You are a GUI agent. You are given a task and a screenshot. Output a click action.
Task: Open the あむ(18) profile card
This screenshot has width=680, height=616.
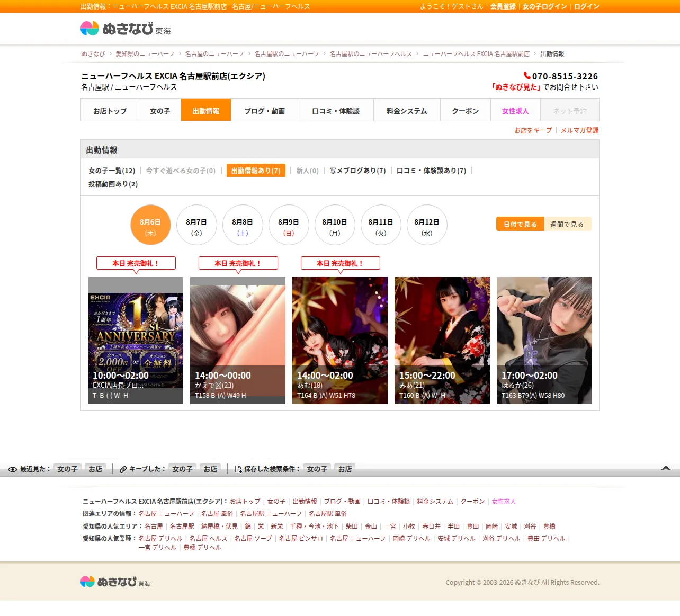(340, 341)
